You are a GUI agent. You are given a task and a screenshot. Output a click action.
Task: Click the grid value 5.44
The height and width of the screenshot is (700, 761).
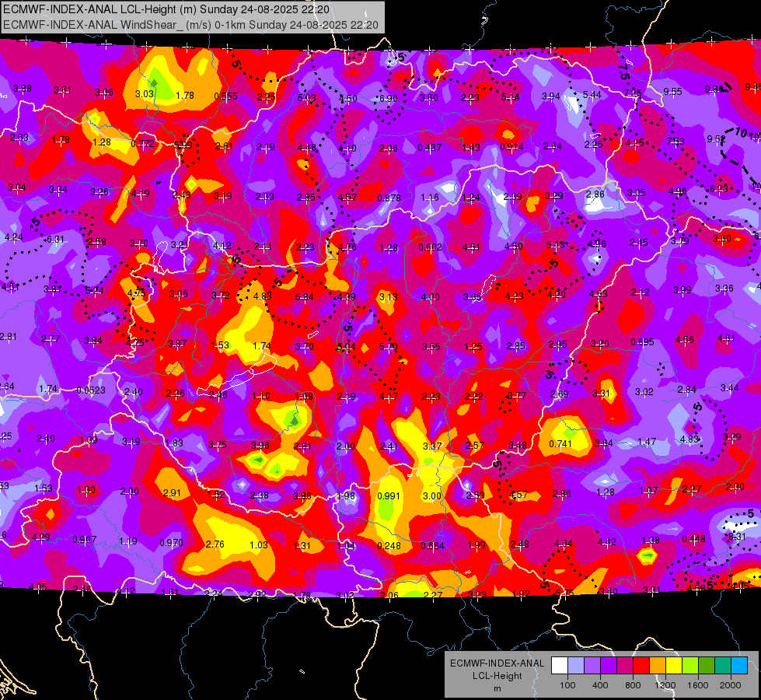(592, 95)
